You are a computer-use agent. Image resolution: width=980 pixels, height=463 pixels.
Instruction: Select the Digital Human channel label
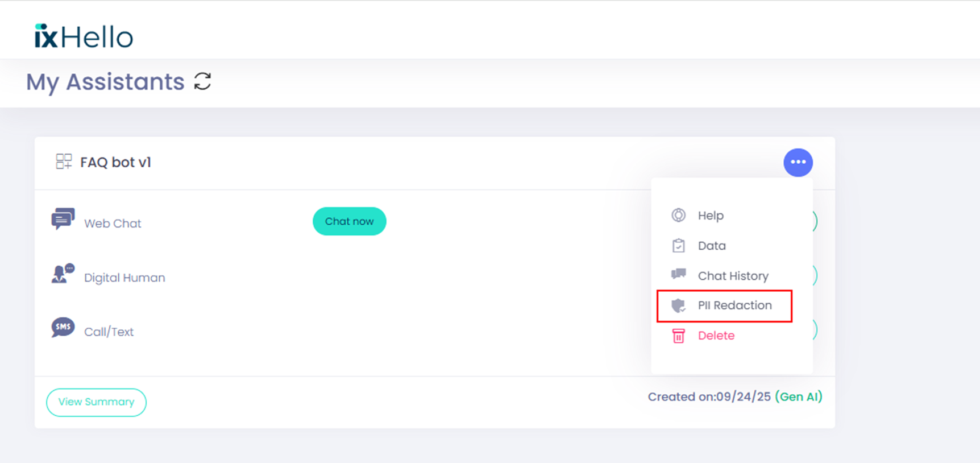[x=124, y=278]
